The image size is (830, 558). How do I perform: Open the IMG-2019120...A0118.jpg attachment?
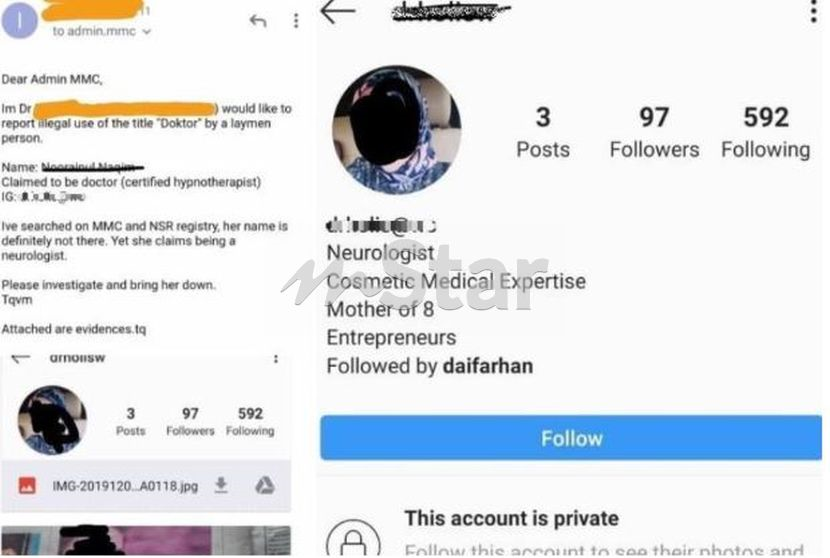pos(125,486)
